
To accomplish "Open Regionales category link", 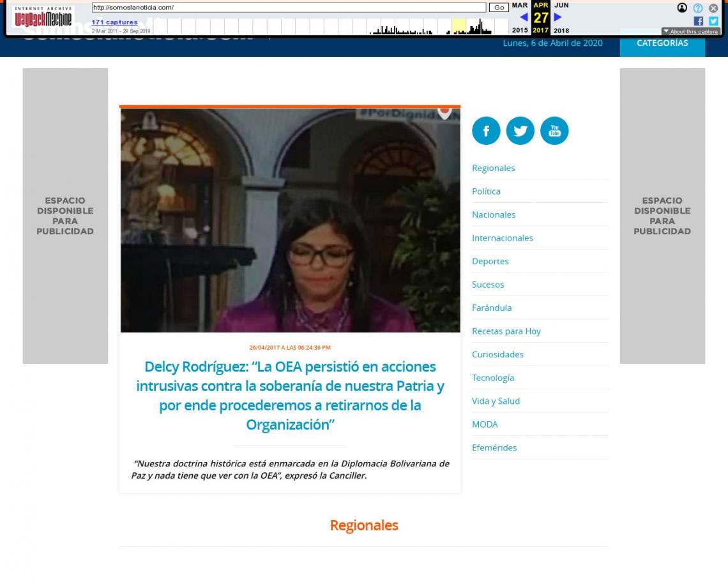I will (493, 168).
